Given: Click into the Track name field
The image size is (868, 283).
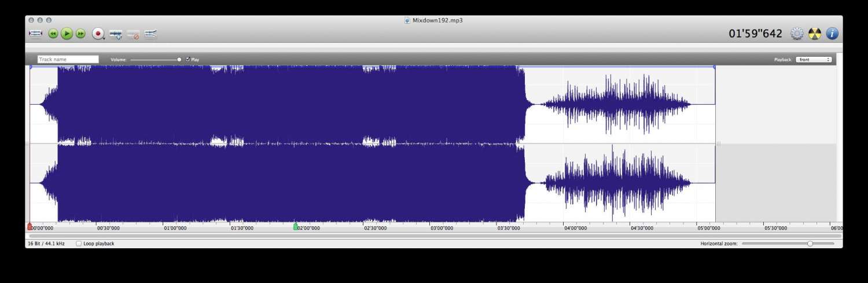Looking at the screenshot, I should click(x=68, y=59).
